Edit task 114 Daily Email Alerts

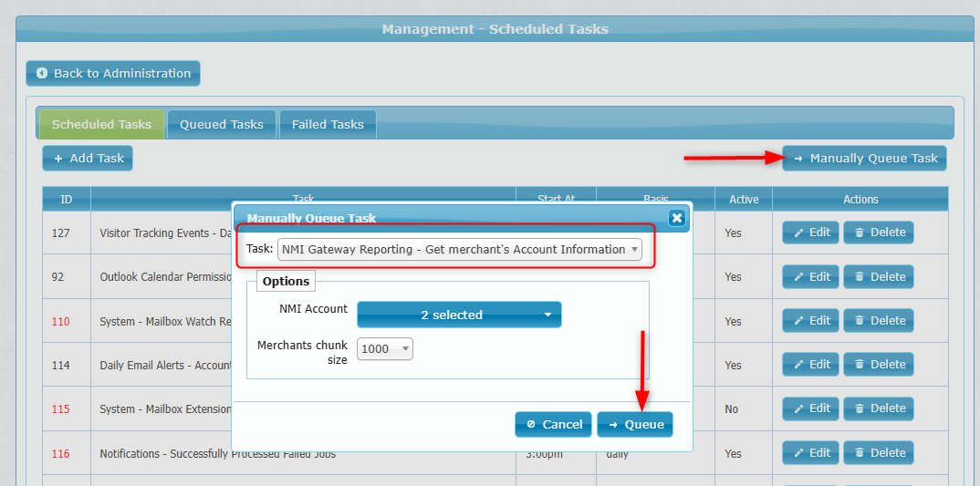(x=810, y=365)
